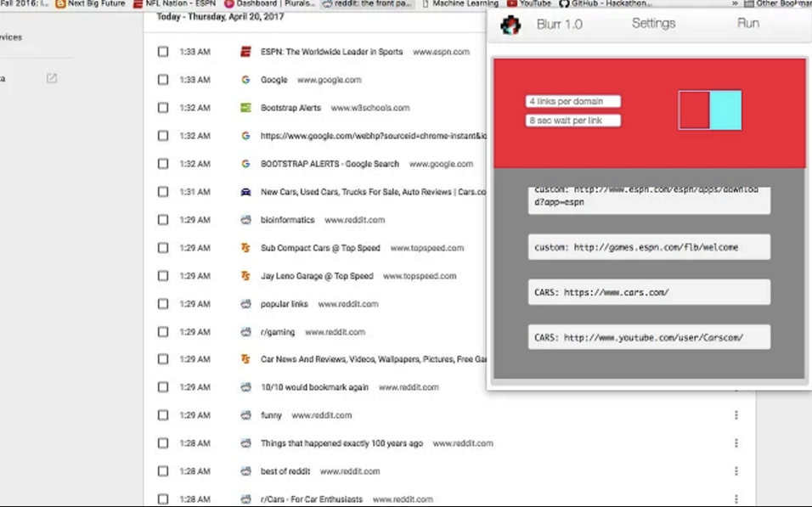Click reddit favicon beside popular links
The height and width of the screenshot is (507, 812).
pos(245,303)
